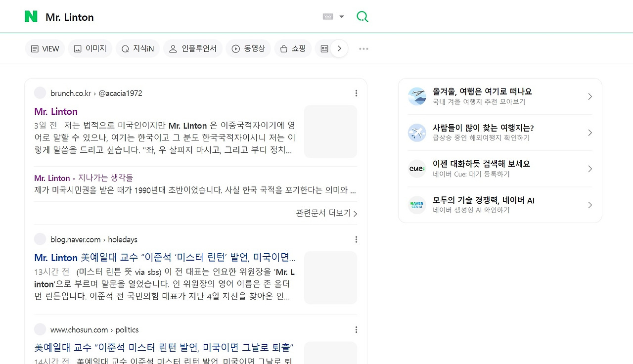Click the winter travel landscape icon
The height and width of the screenshot is (364, 633).
tap(417, 96)
